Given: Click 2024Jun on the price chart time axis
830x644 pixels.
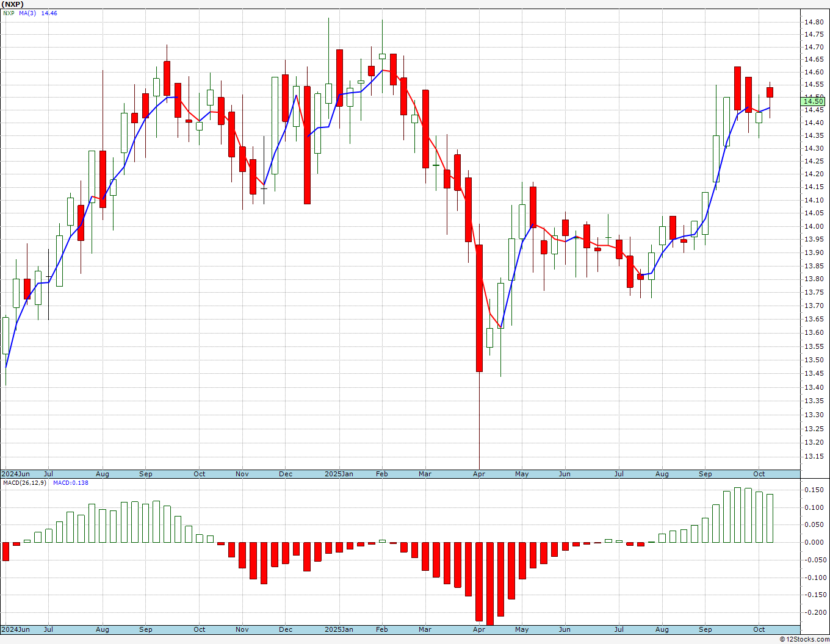Looking at the screenshot, I should click(x=15, y=474).
